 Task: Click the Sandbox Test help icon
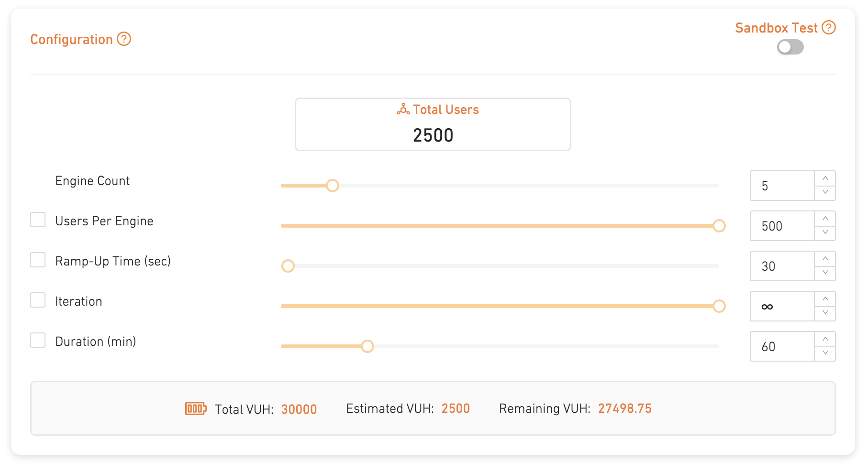click(x=829, y=28)
